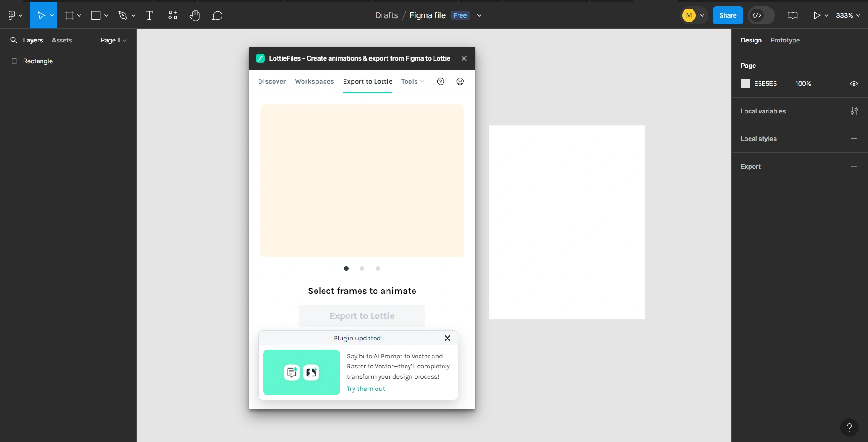Click the 100% opacity field
The height and width of the screenshot is (442, 868).
[803, 84]
